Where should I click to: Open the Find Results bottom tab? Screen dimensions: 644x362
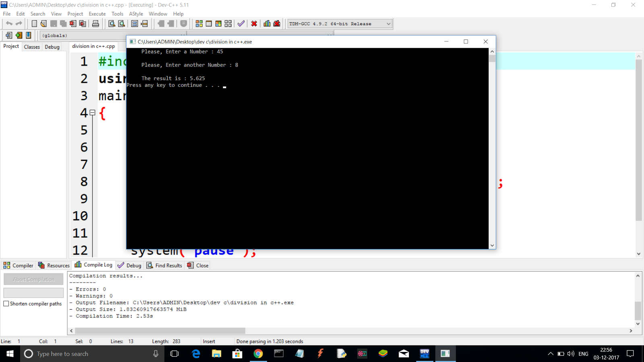[x=164, y=265]
